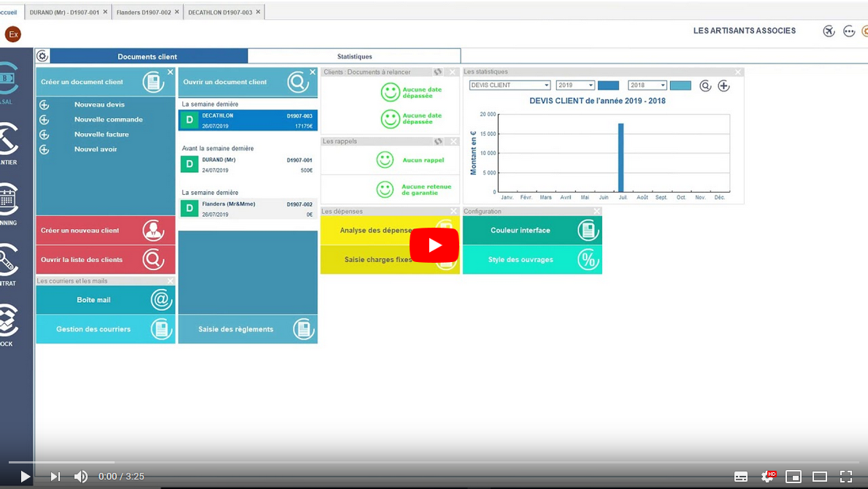The width and height of the screenshot is (868, 489).
Task: Toggle subtitles on the video player
Action: (741, 477)
